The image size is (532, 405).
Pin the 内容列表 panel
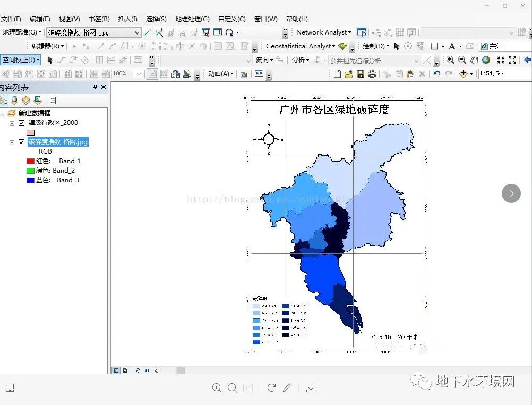[95, 87]
